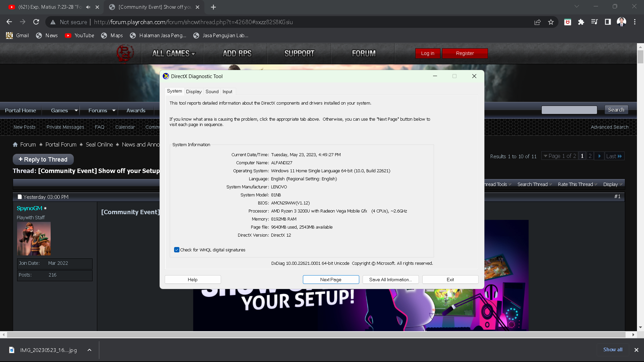Click the DirectX Diagnostic Tool title icon
This screenshot has width=644, height=362.
[166, 76]
